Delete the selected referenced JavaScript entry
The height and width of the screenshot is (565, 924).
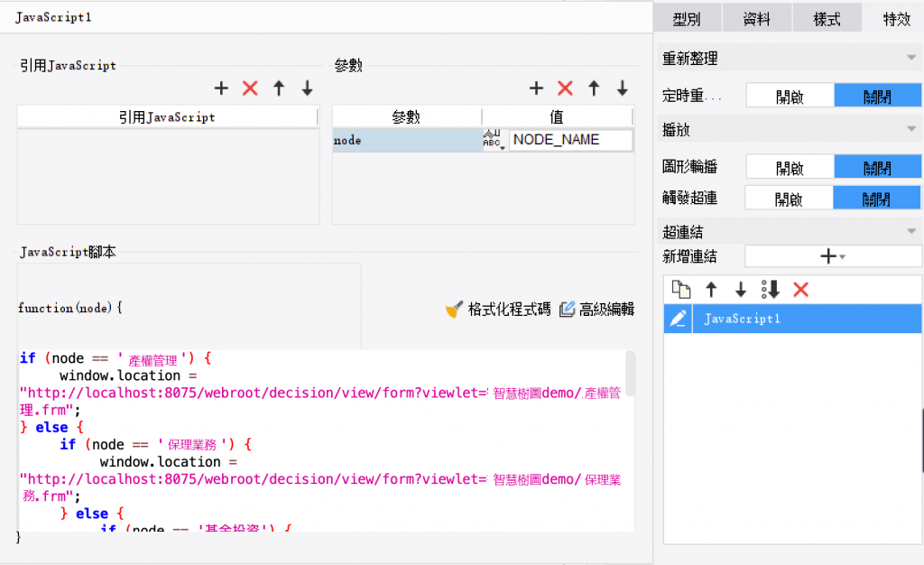[x=250, y=88]
